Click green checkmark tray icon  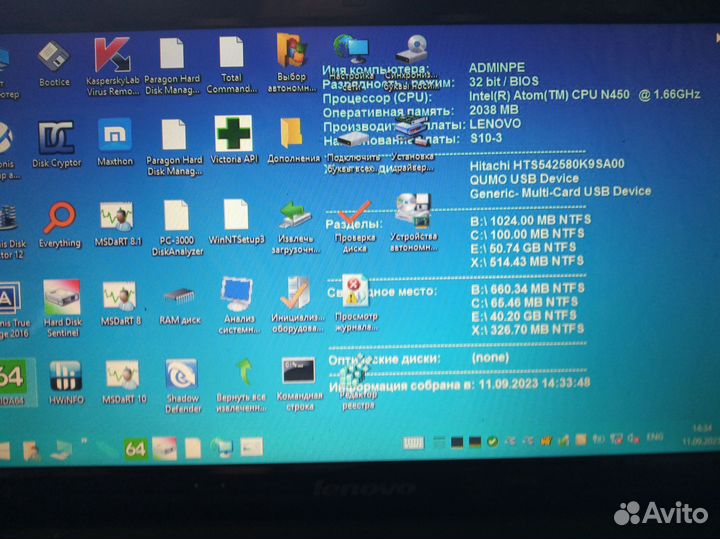[493, 442]
